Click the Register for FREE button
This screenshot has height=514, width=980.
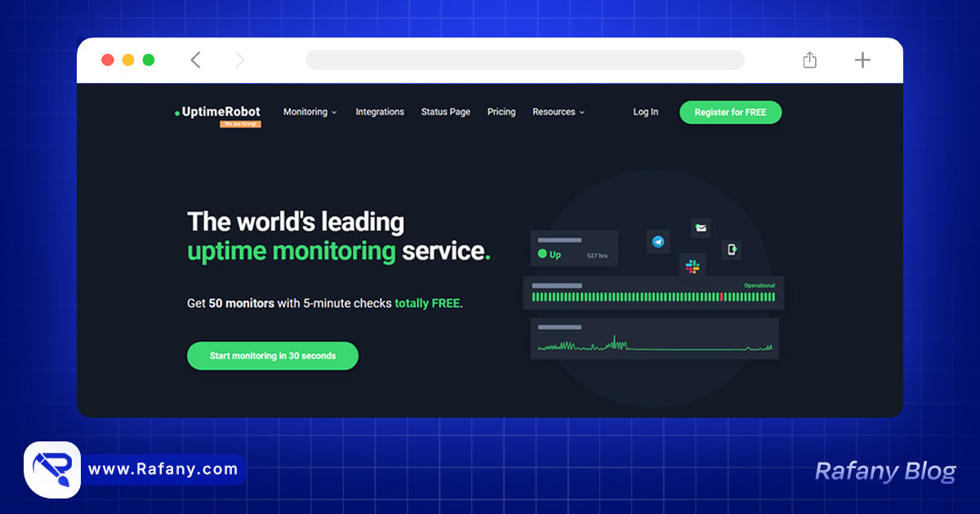[x=730, y=113]
